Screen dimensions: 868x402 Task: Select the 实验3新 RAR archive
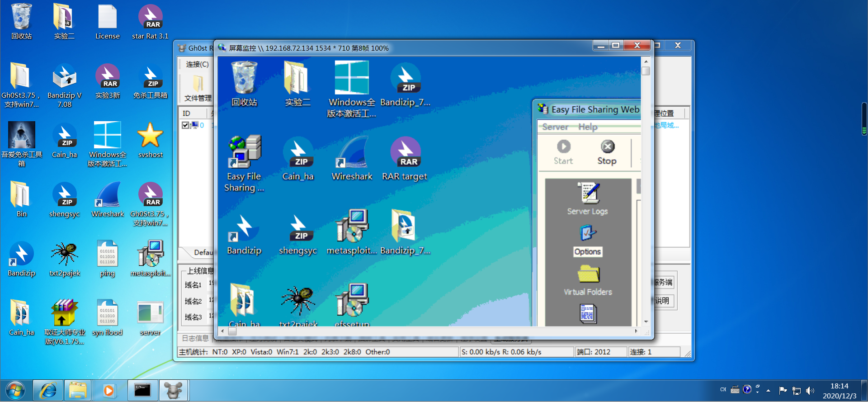point(108,81)
